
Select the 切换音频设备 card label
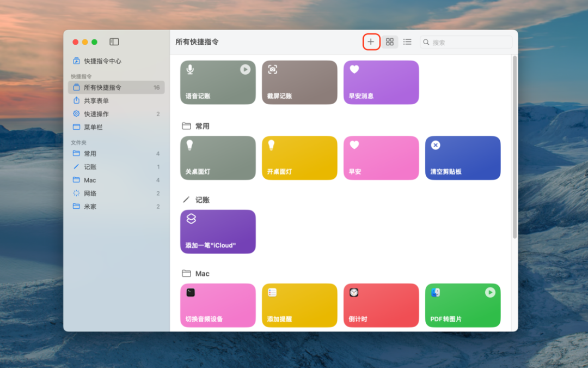[204, 319]
